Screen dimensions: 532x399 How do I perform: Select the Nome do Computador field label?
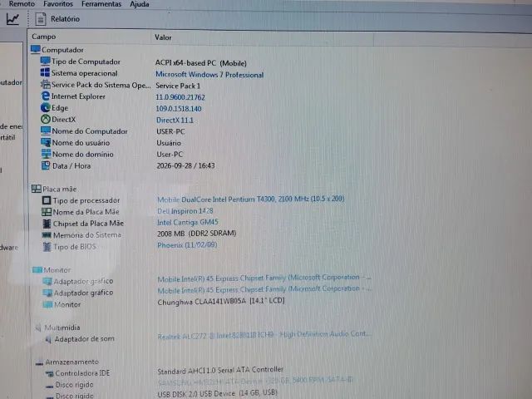pyautogui.click(x=90, y=131)
